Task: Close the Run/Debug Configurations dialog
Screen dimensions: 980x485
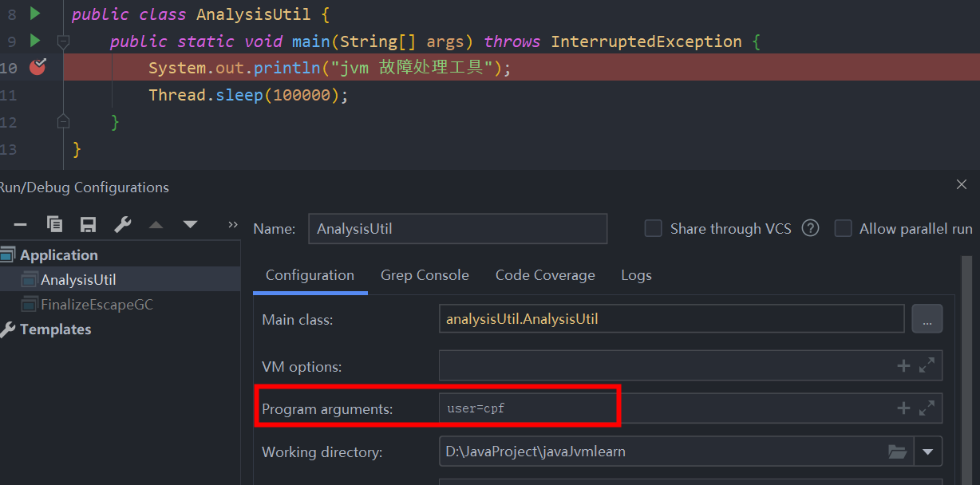Action: [x=962, y=184]
